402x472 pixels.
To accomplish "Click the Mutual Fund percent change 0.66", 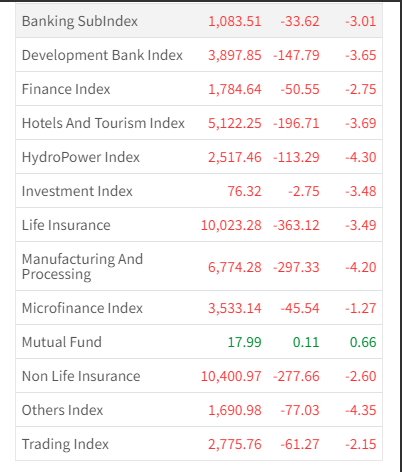I will 363,342.
